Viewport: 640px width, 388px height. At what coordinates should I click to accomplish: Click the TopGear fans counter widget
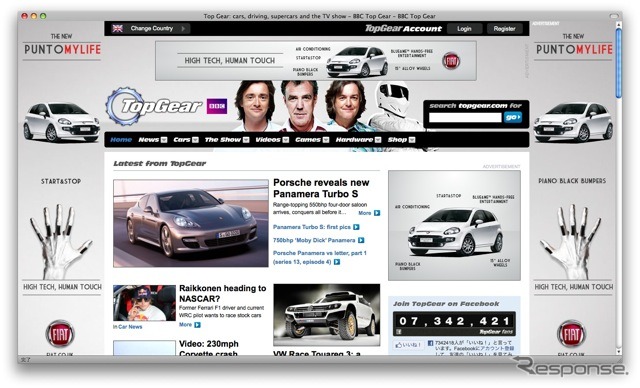(454, 324)
